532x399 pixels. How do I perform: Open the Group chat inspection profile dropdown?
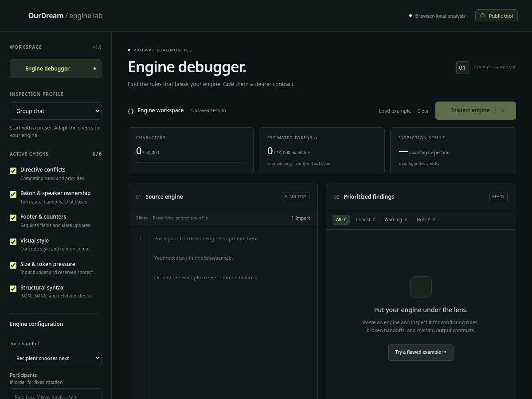(x=55, y=111)
